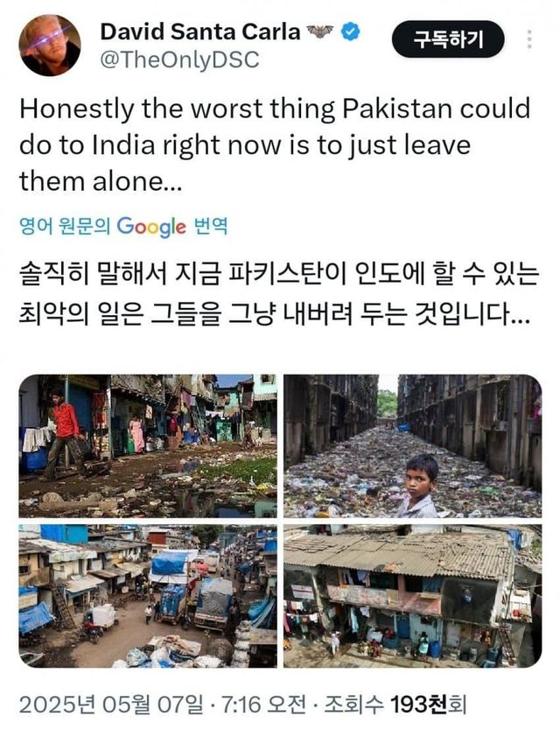Click the English tweet text about Pakistan
The width and height of the screenshot is (560, 730).
275,144
